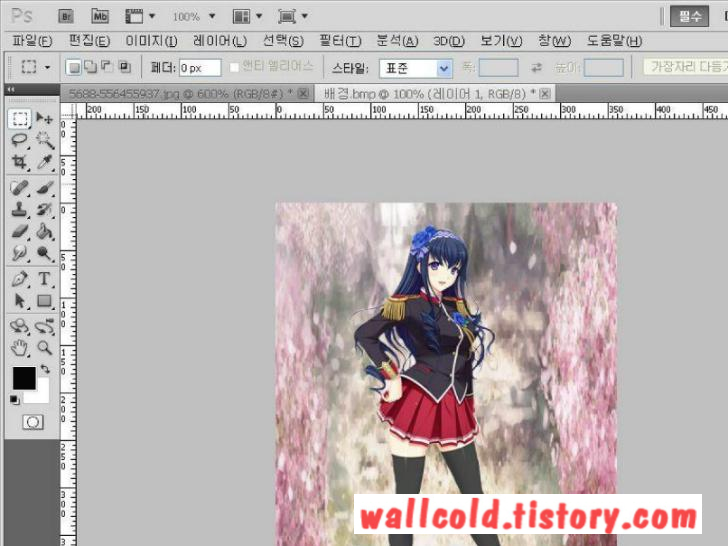The image size is (728, 546).
Task: Select the Lasso tool
Action: [20, 140]
